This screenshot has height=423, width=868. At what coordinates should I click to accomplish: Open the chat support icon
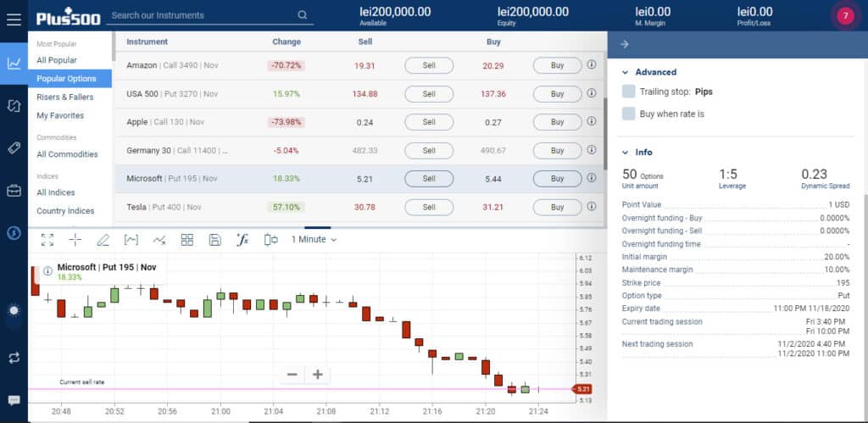pyautogui.click(x=14, y=400)
